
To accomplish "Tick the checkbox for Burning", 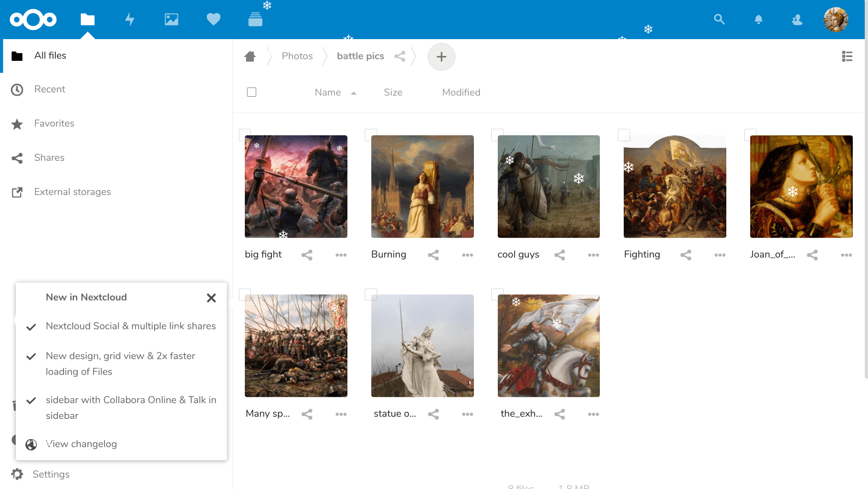I will point(371,135).
